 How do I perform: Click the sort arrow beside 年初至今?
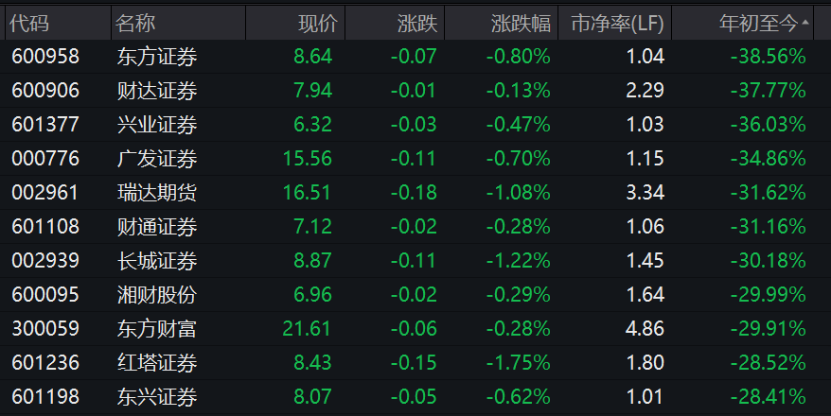coord(806,21)
